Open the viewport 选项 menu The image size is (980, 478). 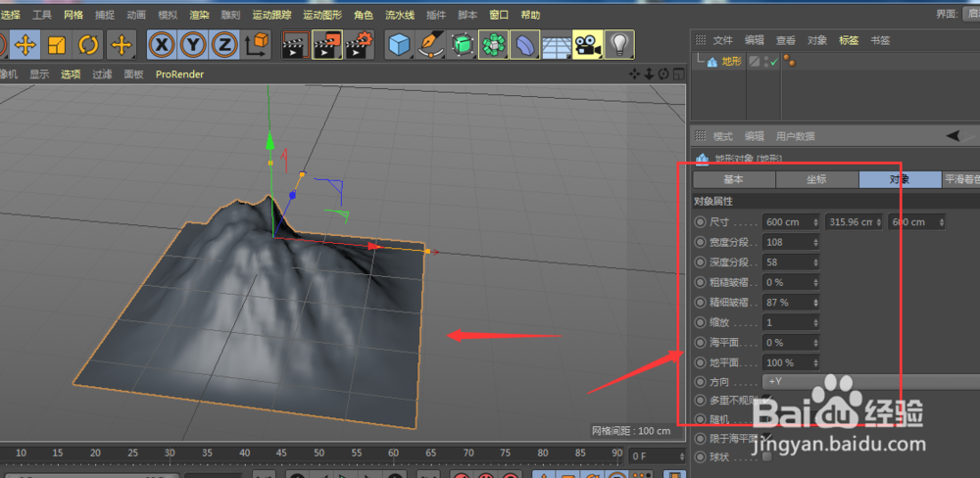point(71,74)
